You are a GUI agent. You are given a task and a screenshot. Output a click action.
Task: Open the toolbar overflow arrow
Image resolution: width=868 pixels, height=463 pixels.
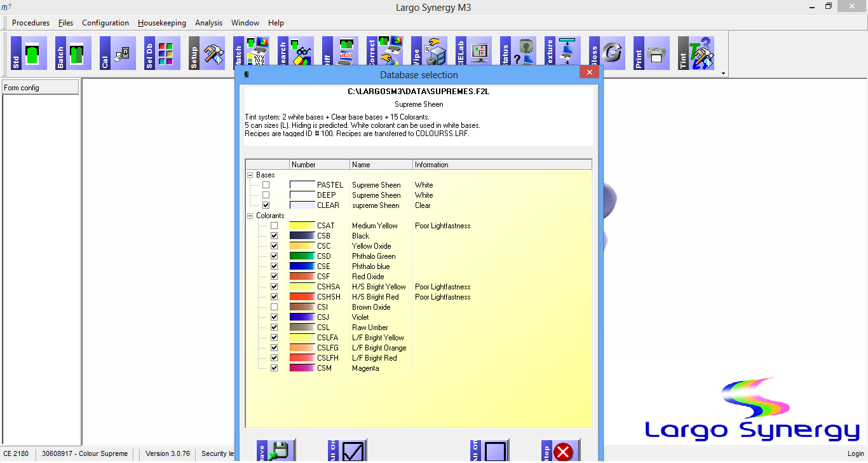pyautogui.click(x=723, y=74)
